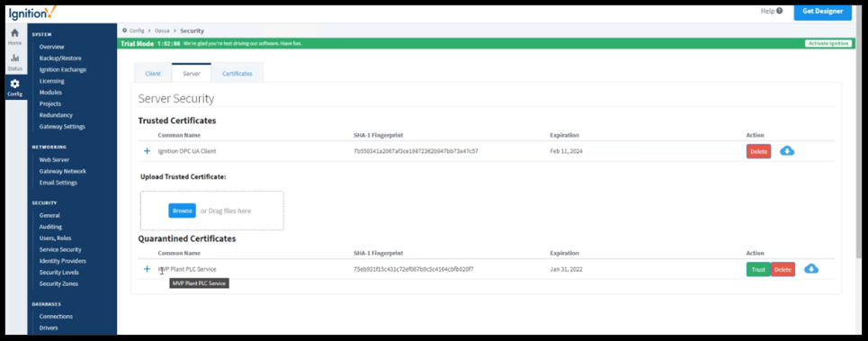Open General under Security
The width and height of the screenshot is (868, 341).
49,215
